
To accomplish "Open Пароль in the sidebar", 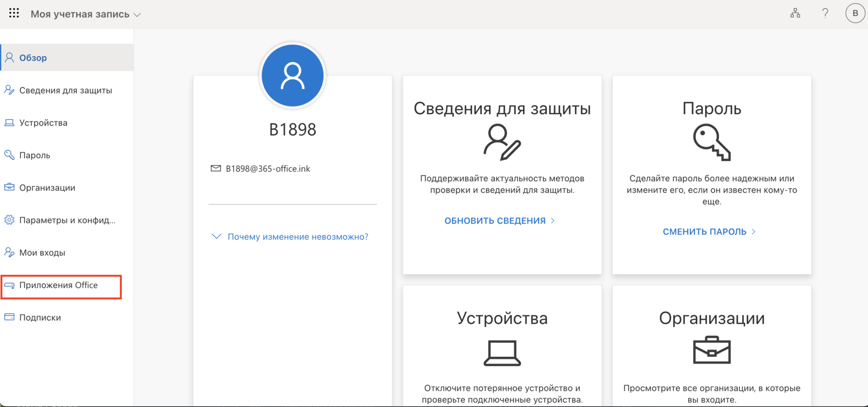I will pyautogui.click(x=35, y=155).
